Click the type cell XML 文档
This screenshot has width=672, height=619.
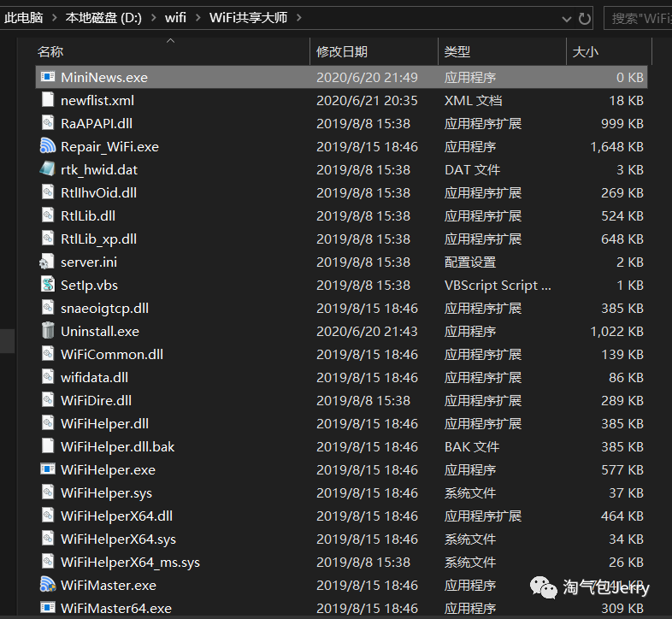point(473,100)
